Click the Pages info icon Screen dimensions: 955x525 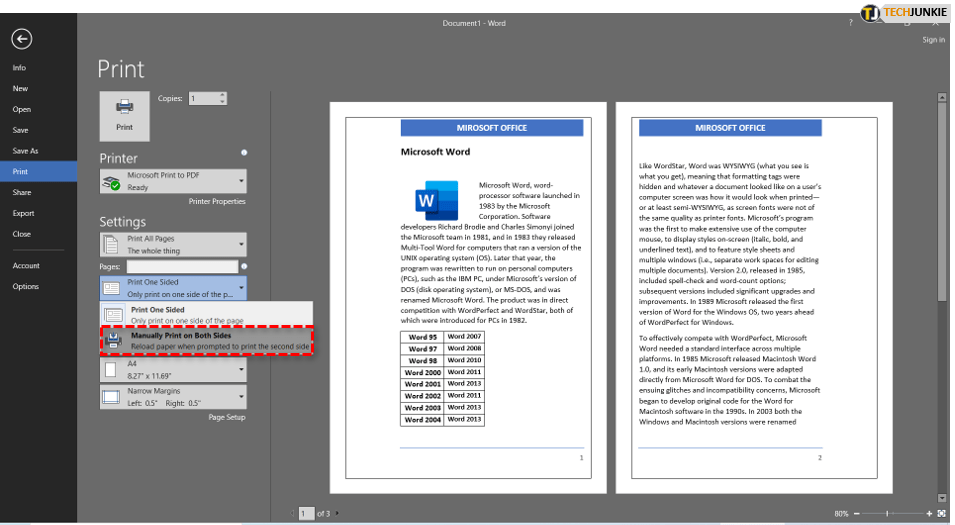point(244,267)
